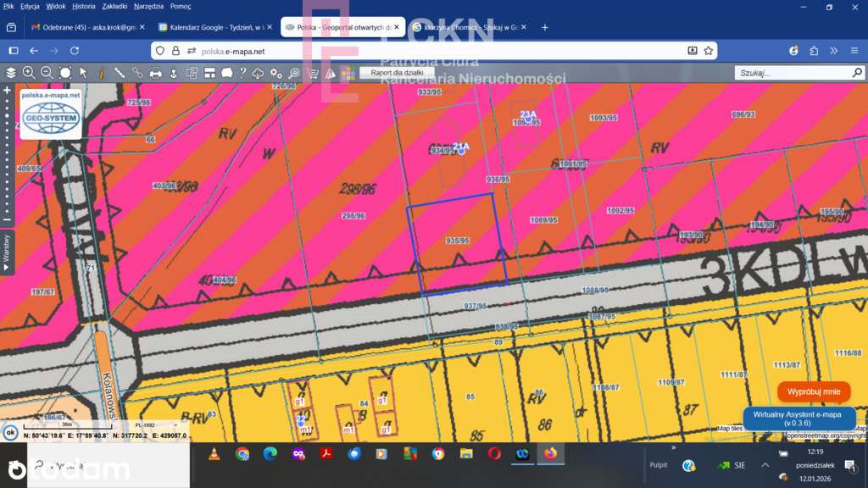
Task: Choose the measure distance tool
Action: click(119, 73)
